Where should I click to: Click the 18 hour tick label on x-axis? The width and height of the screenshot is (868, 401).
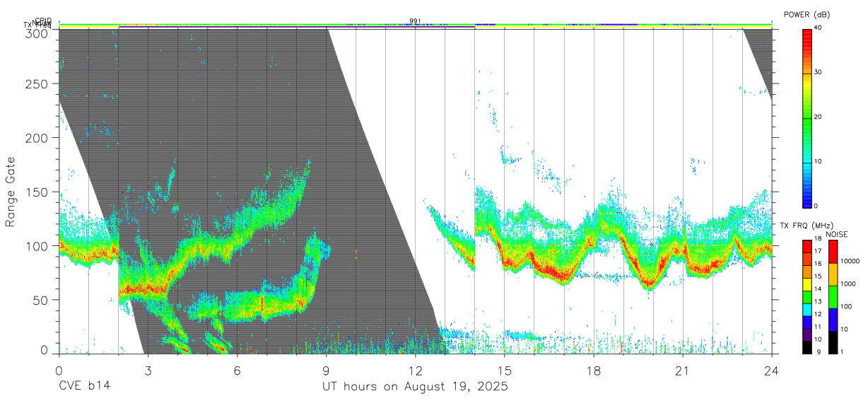[594, 370]
